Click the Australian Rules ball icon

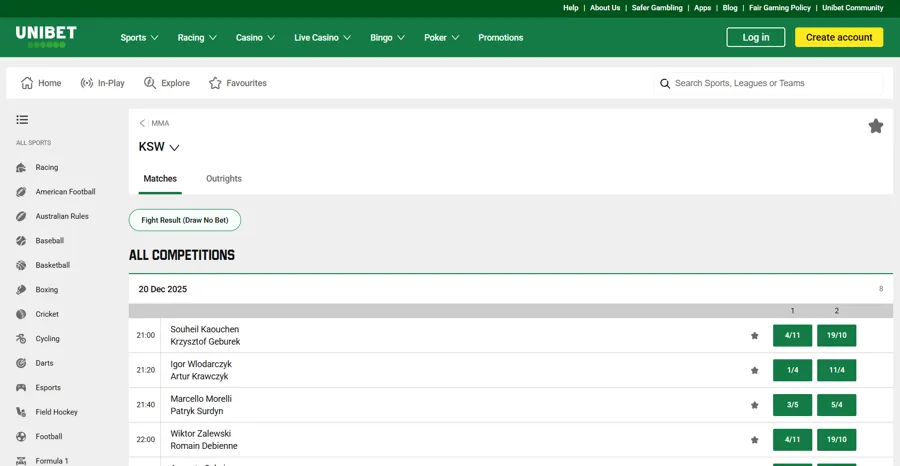pos(21,216)
